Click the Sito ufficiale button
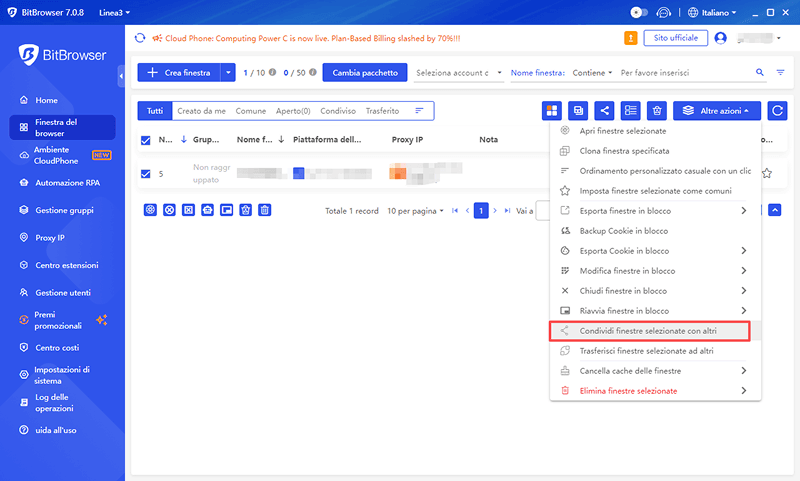The image size is (800, 481). coord(676,38)
